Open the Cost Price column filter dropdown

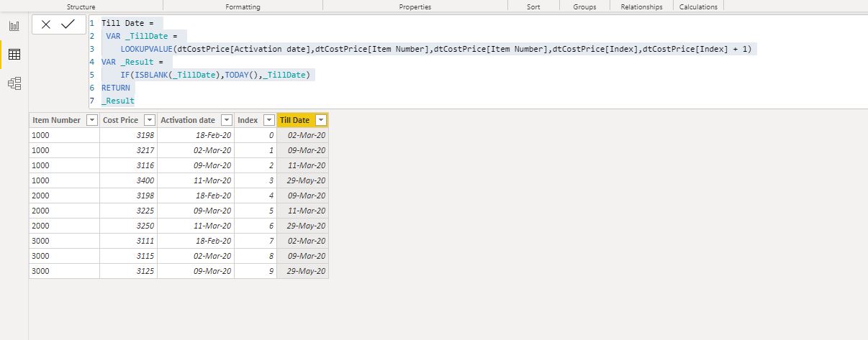(x=149, y=121)
